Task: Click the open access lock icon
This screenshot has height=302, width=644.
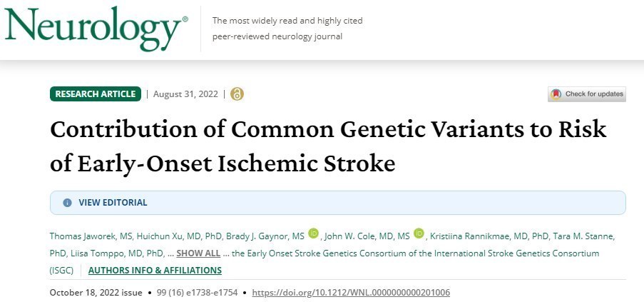Action: [237, 94]
